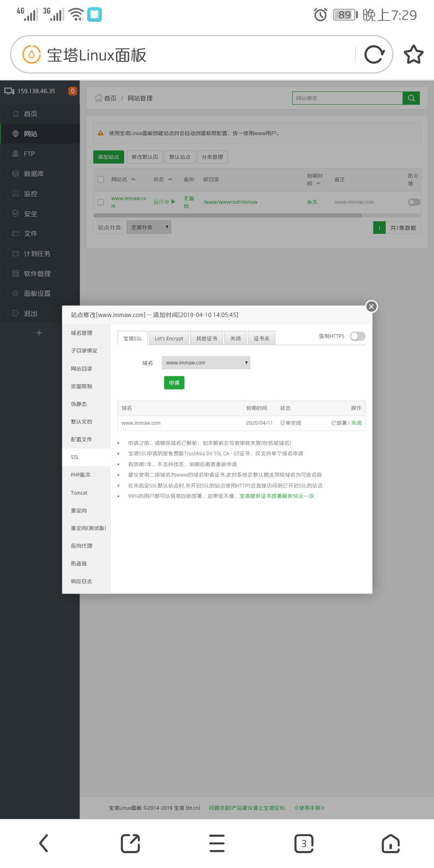
Task: Open the browser hamburger menu
Action: pyautogui.click(x=217, y=843)
